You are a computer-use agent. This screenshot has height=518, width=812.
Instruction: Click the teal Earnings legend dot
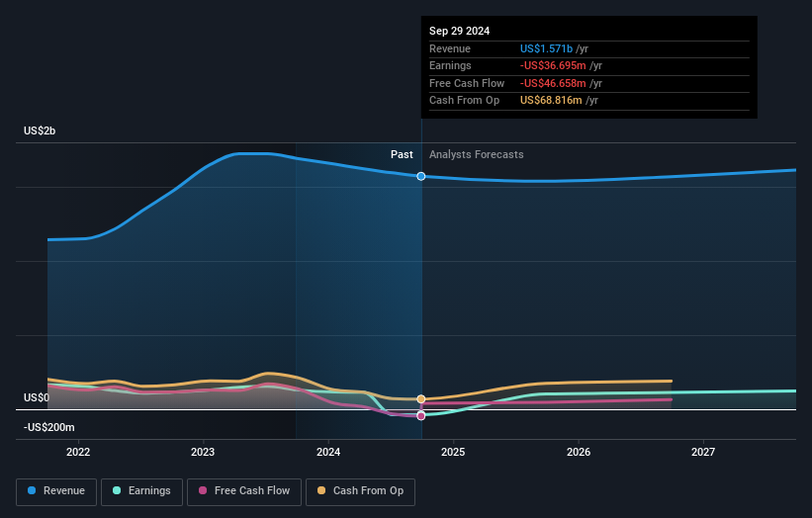(x=117, y=490)
